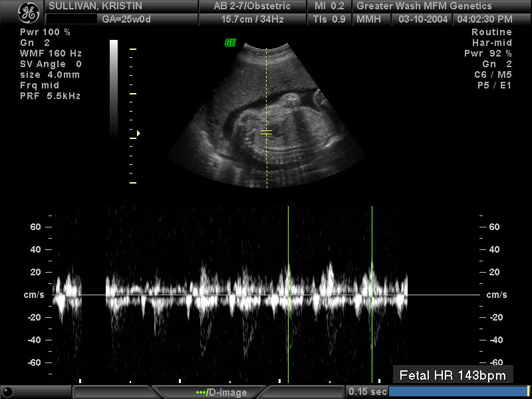This screenshot has width=532, height=399.
Task: Click the blank tab left of D-image
Action: [111, 392]
